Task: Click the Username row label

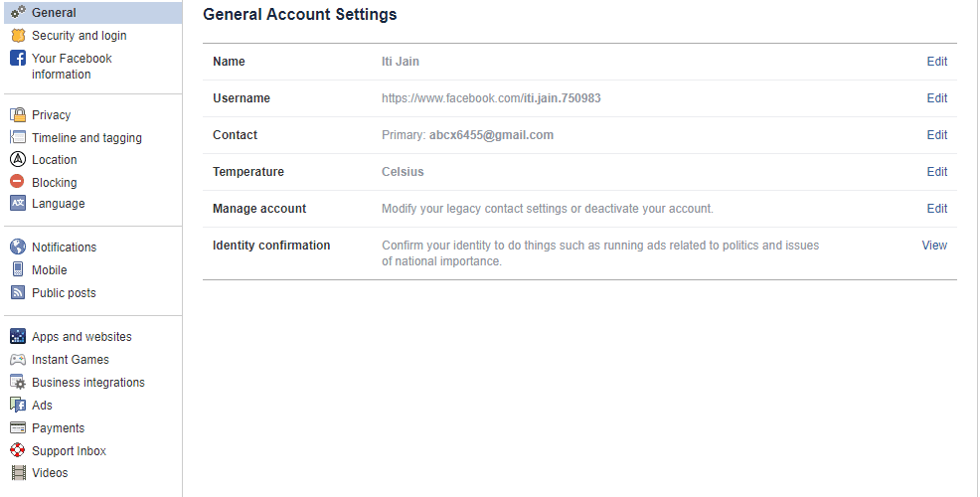Action: (242, 98)
